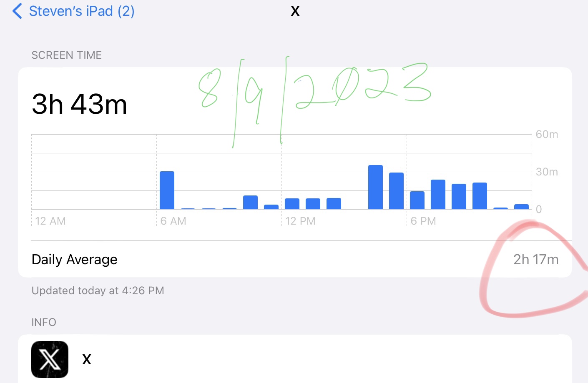Tap the back chevron arrow icon

tap(17, 11)
